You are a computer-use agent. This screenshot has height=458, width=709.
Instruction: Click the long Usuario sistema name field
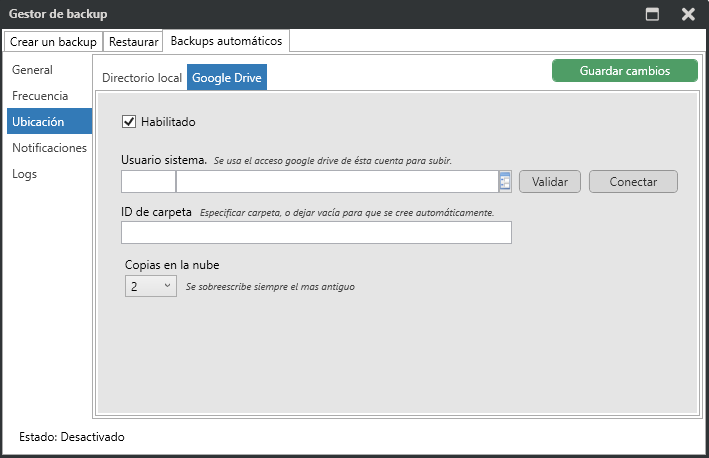(x=336, y=181)
